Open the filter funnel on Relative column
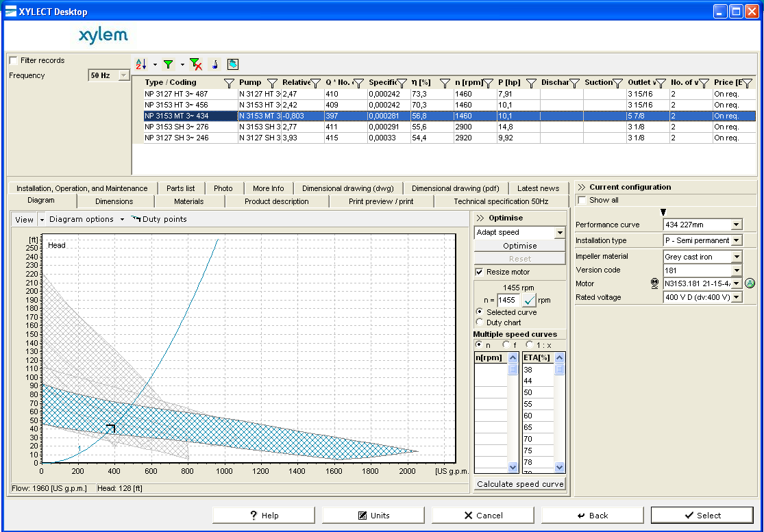This screenshot has height=532, width=764. click(x=315, y=84)
